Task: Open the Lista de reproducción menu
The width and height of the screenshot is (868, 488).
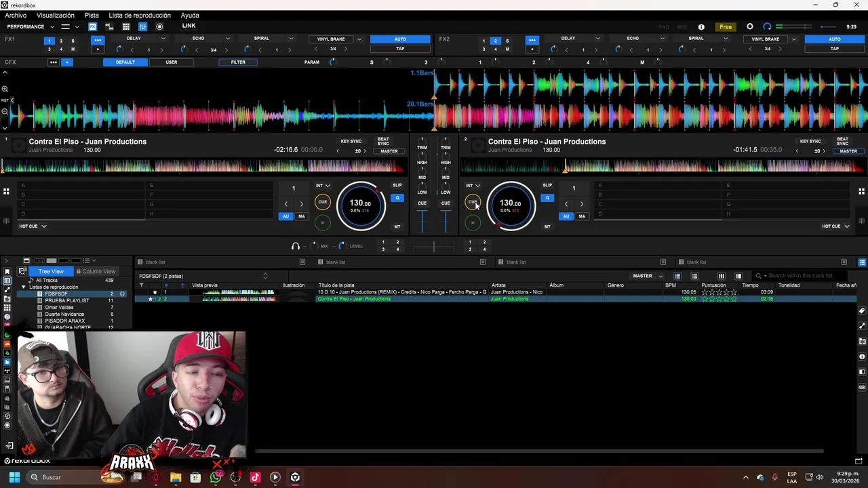Action: (x=140, y=15)
